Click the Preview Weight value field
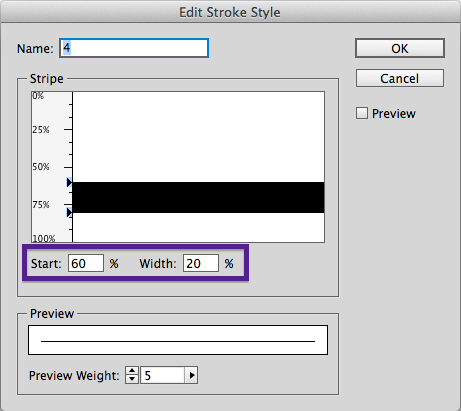This screenshot has width=461, height=411. [163, 375]
